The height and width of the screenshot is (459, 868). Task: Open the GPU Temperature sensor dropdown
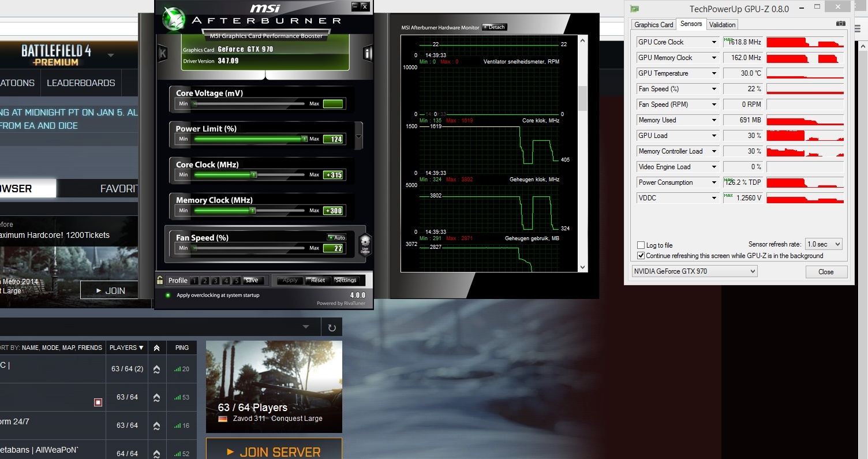coord(714,73)
